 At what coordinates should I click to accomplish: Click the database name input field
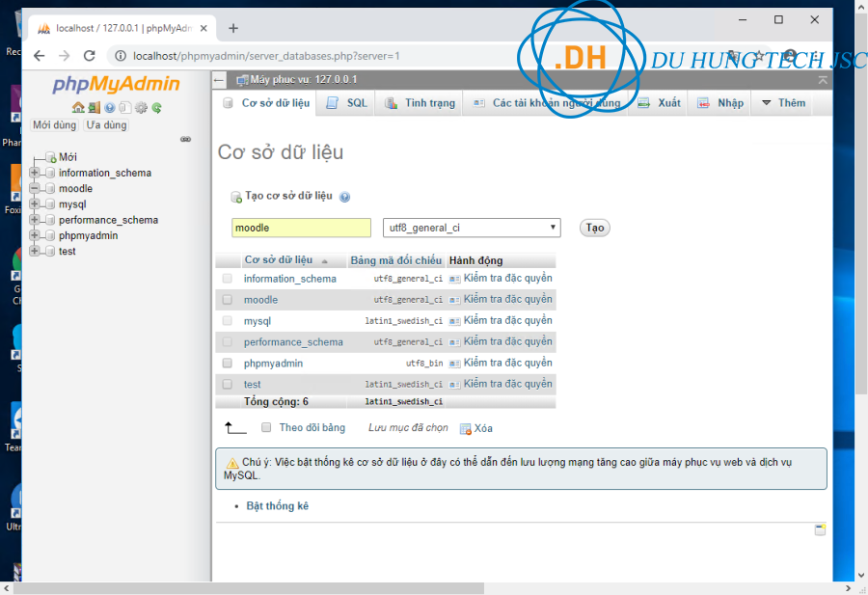pyautogui.click(x=301, y=228)
